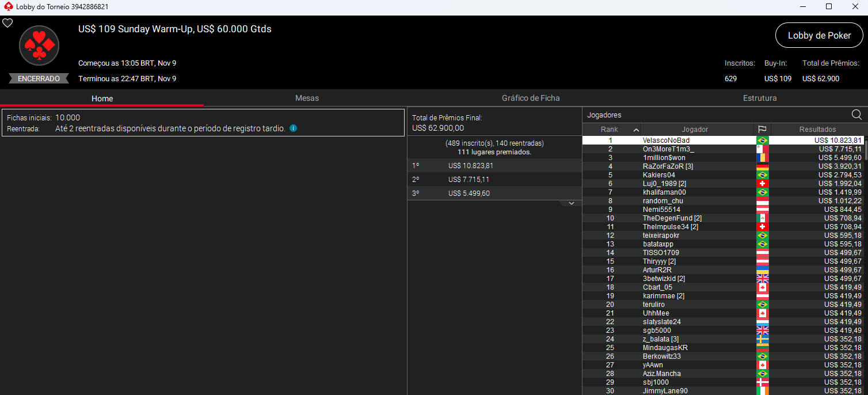This screenshot has height=395, width=868.
Task: Switch to the Mesas tab
Action: click(307, 98)
